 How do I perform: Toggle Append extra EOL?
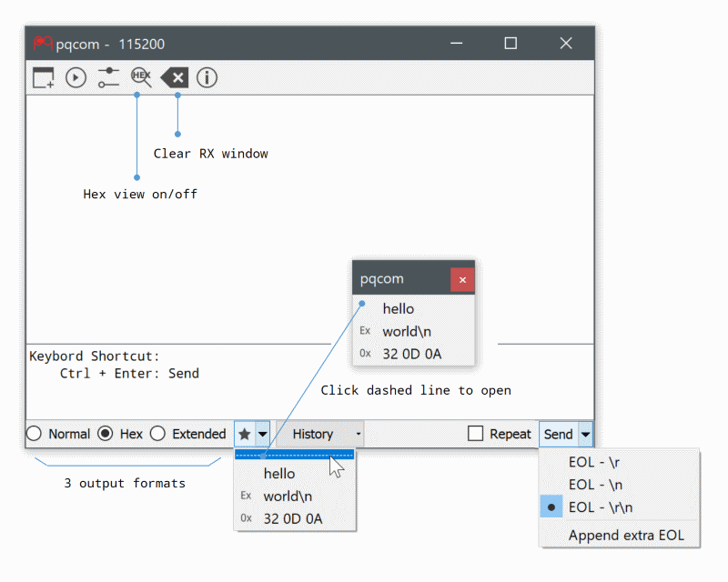coord(619,535)
